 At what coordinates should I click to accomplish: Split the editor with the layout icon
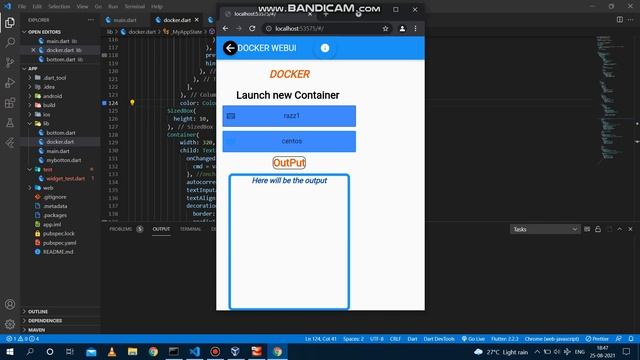coord(620,20)
